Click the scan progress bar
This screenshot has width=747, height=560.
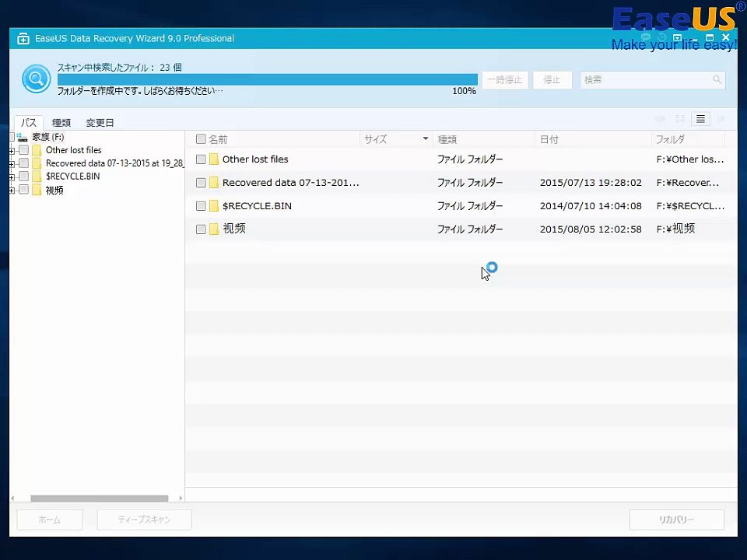(x=267, y=79)
